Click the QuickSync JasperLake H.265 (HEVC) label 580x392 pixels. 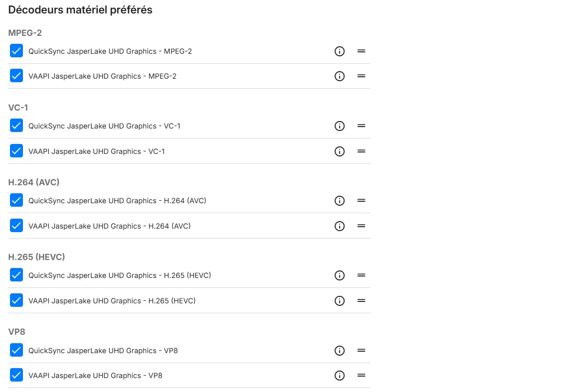[120, 275]
